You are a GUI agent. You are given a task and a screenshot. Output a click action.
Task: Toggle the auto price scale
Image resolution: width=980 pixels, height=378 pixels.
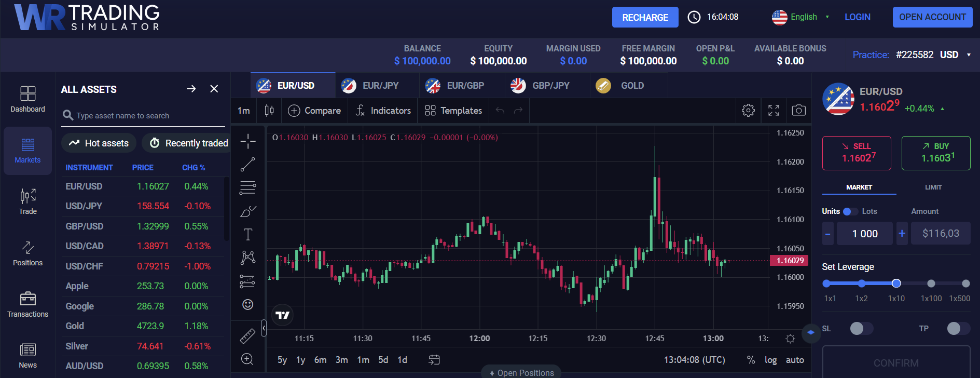[795, 360]
